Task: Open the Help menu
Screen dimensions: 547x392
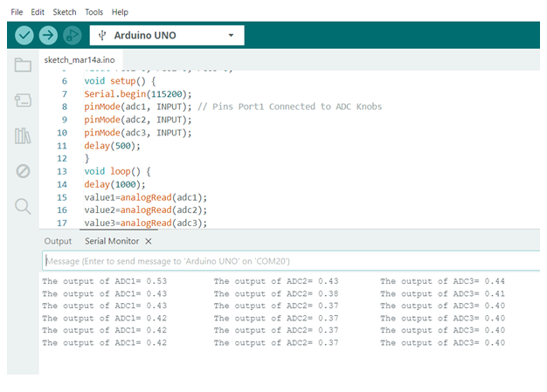Action: (x=120, y=12)
